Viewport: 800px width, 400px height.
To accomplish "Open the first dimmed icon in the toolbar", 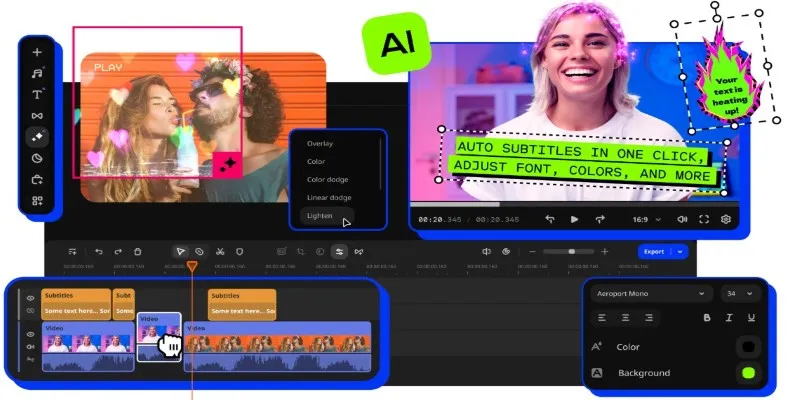I will tap(281, 252).
